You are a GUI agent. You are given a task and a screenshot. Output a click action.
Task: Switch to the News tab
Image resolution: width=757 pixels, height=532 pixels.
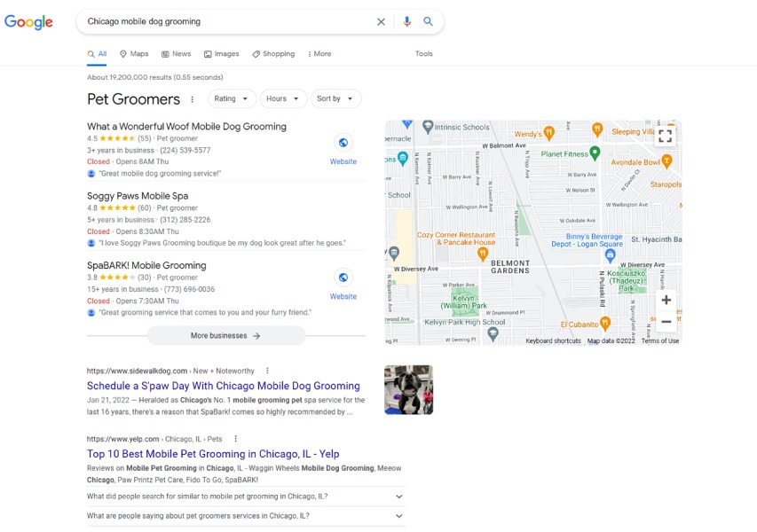coord(177,54)
